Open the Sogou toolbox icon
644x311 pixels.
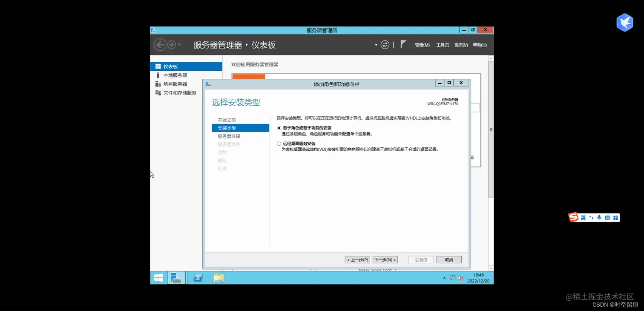[x=615, y=217]
